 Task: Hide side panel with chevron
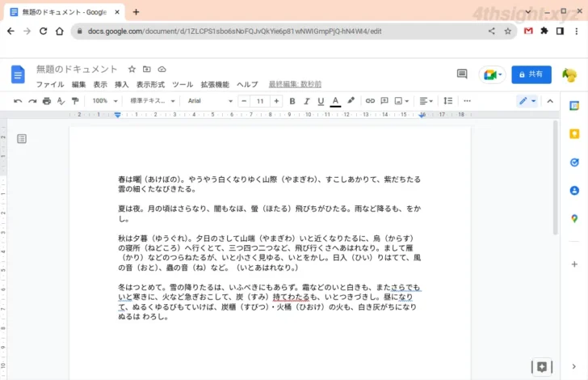coord(574,366)
